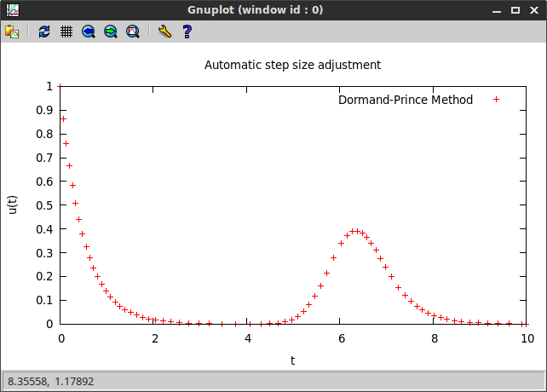Screen dimensions: 547x392
Task: Open configuration with the wrench icon
Action: (x=164, y=32)
